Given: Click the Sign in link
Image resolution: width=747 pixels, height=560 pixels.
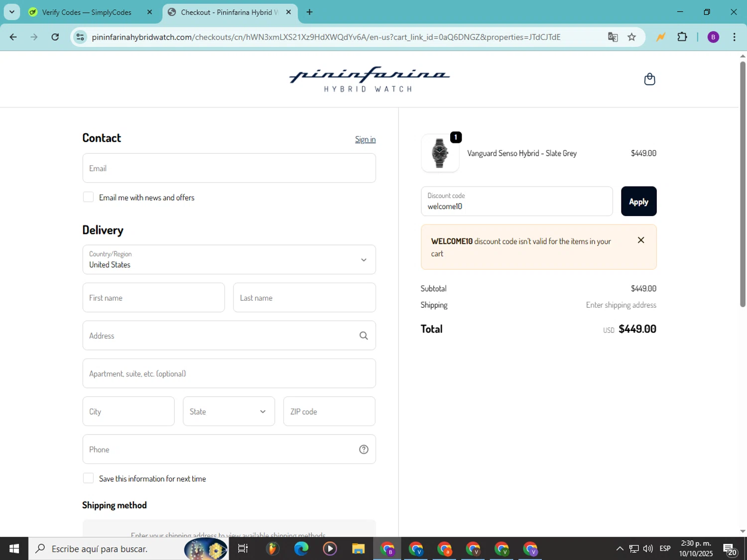Looking at the screenshot, I should coord(365,139).
